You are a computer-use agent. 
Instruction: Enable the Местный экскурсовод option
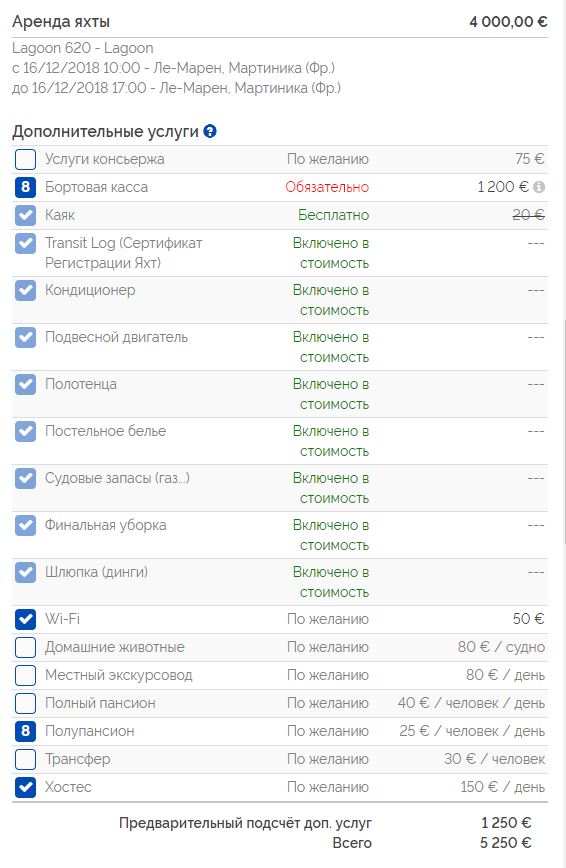click(x=25, y=675)
